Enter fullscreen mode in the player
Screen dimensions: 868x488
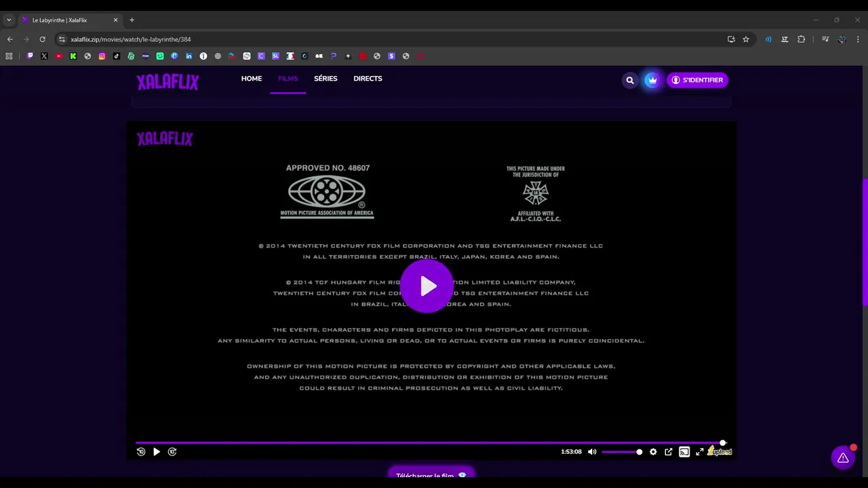[700, 451]
